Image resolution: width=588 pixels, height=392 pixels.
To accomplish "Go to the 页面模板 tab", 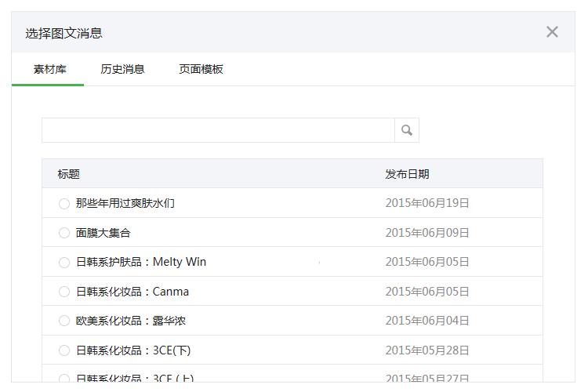I will point(201,69).
